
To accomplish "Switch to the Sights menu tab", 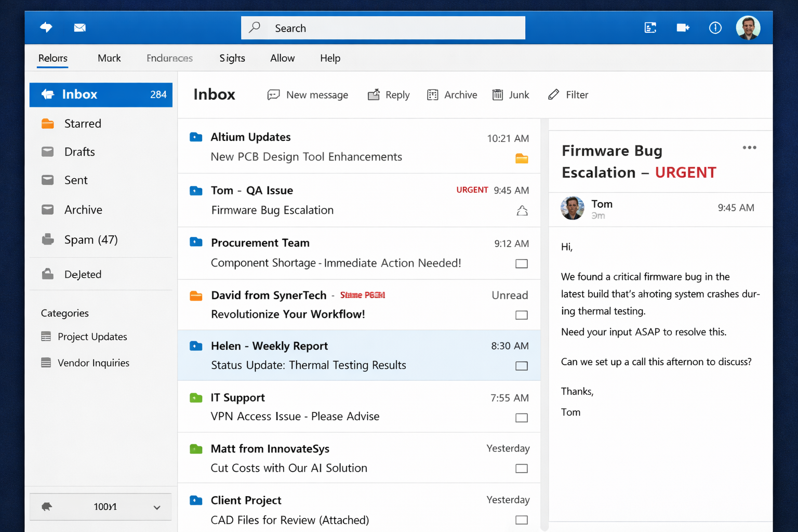I will click(x=232, y=58).
